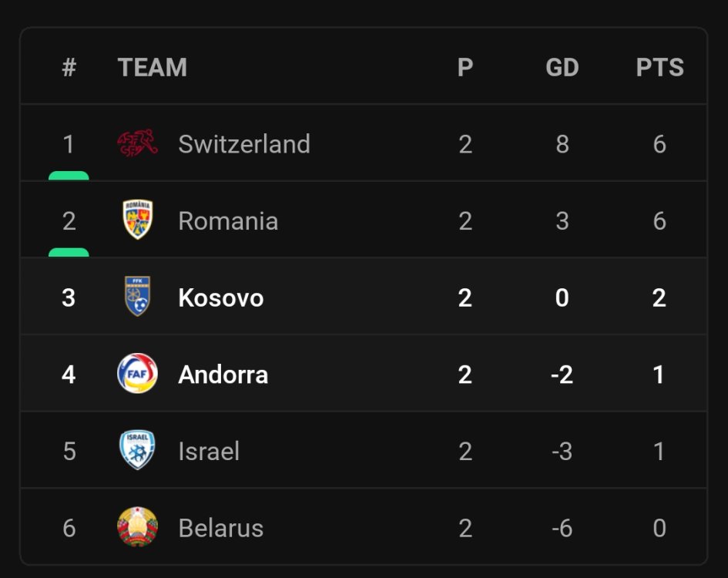Screen dimensions: 728x578
Task: Sort by the PTS column header
Action: click(659, 68)
